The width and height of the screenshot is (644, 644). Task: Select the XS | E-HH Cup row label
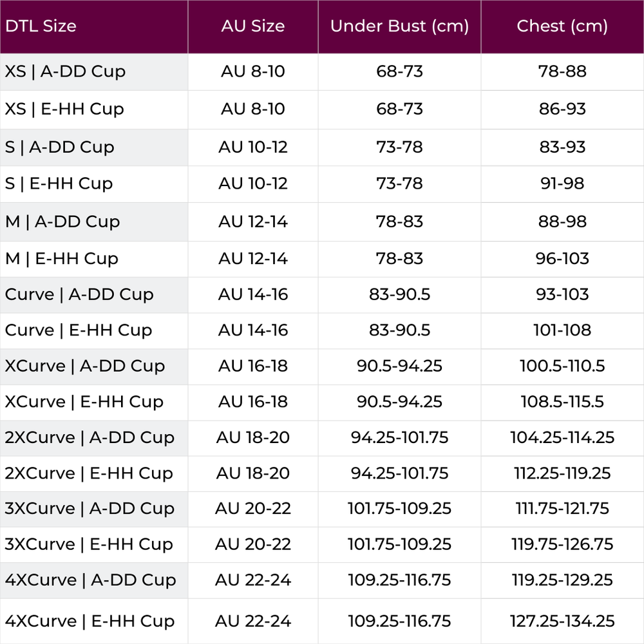tap(64, 109)
